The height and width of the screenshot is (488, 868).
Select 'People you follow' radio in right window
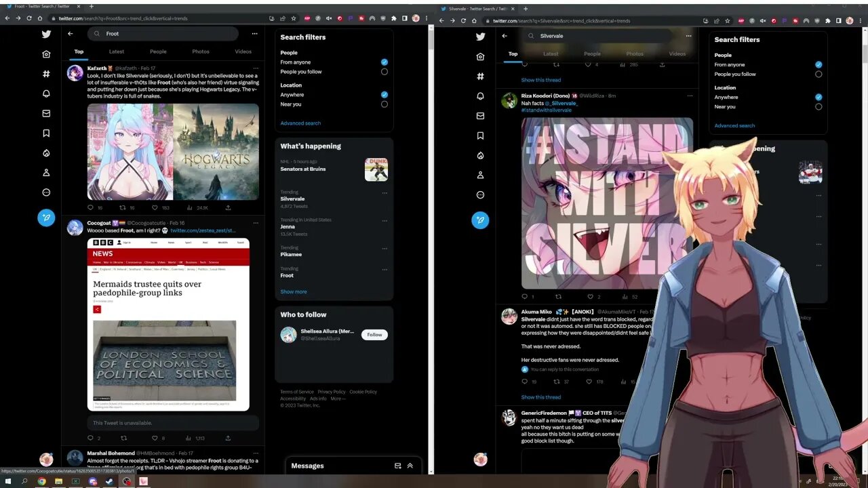pos(818,74)
